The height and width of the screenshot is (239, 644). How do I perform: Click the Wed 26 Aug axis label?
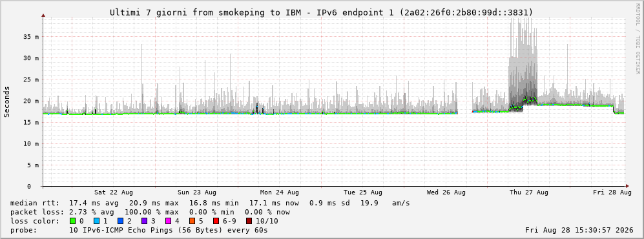tap(446, 192)
